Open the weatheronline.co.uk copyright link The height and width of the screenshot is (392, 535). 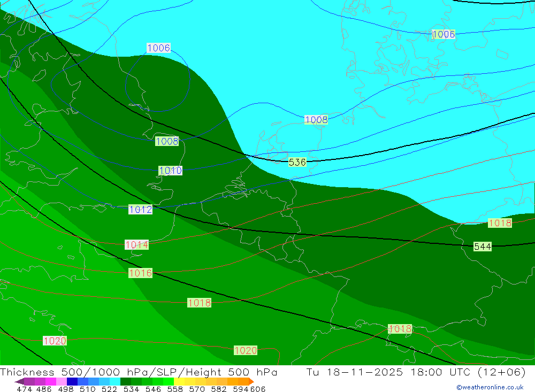(x=490, y=387)
